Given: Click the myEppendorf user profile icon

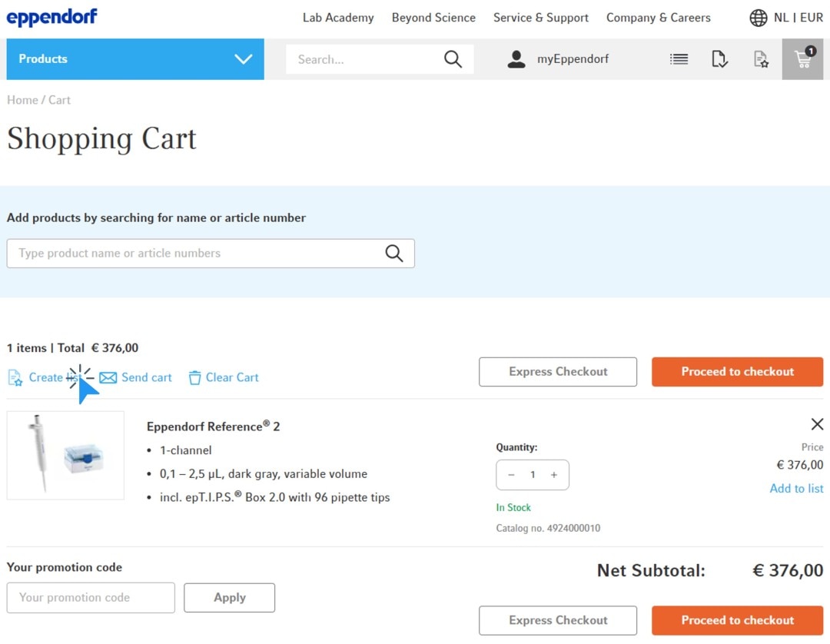Looking at the screenshot, I should [x=516, y=59].
